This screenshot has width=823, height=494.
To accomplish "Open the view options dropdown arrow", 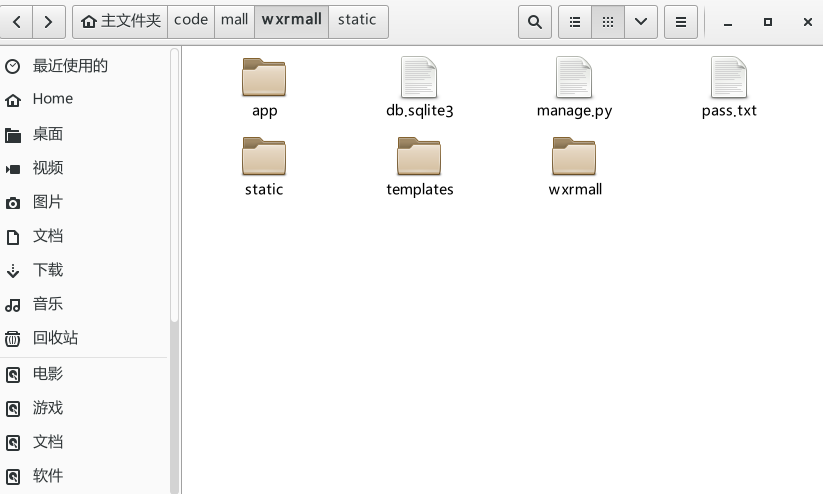I will tap(641, 22).
